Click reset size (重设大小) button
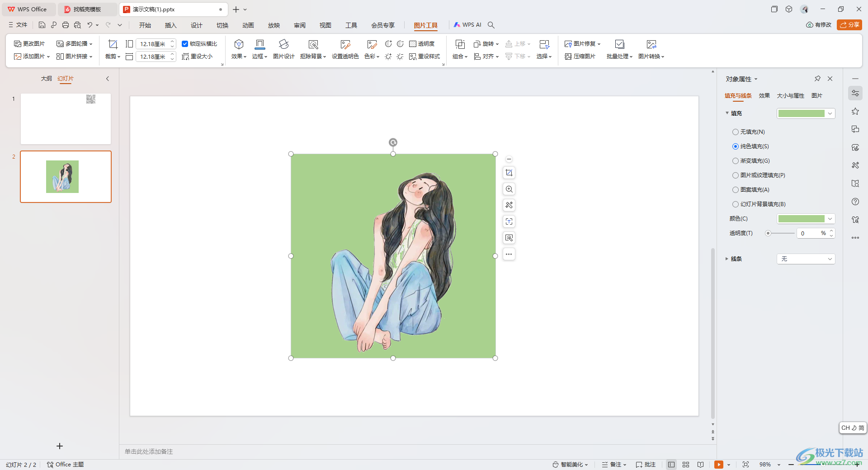The width and height of the screenshot is (868, 470). (x=197, y=56)
